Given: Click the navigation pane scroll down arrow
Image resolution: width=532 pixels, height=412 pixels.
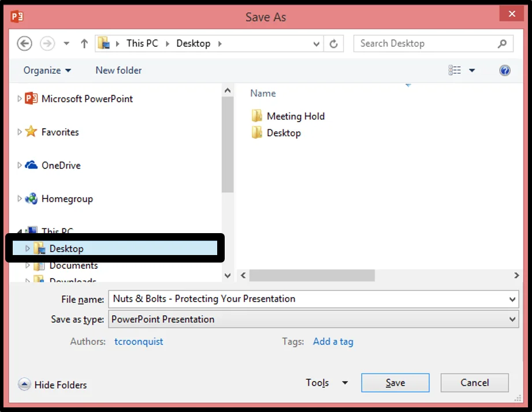Looking at the screenshot, I should coord(228,275).
